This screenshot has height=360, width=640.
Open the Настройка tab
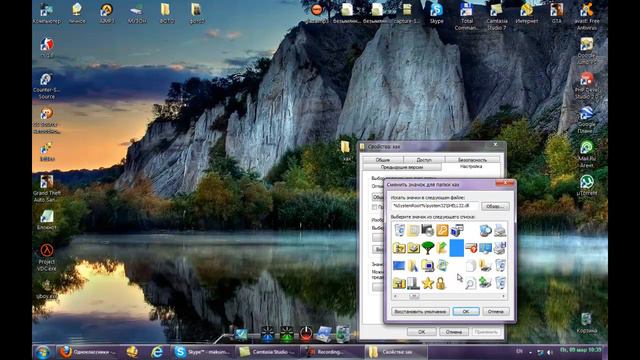tap(471, 167)
